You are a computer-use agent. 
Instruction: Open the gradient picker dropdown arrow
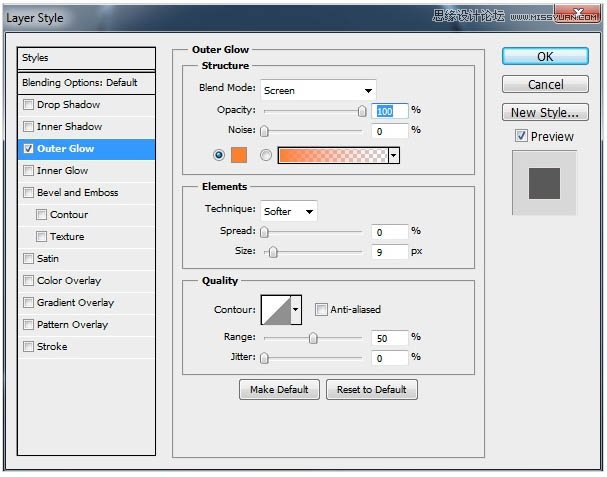(394, 155)
